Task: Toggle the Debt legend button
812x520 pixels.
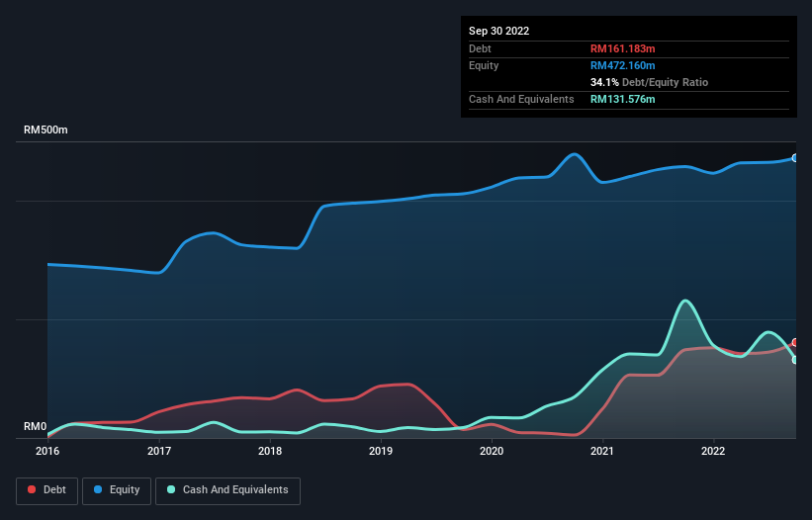Action: point(47,490)
